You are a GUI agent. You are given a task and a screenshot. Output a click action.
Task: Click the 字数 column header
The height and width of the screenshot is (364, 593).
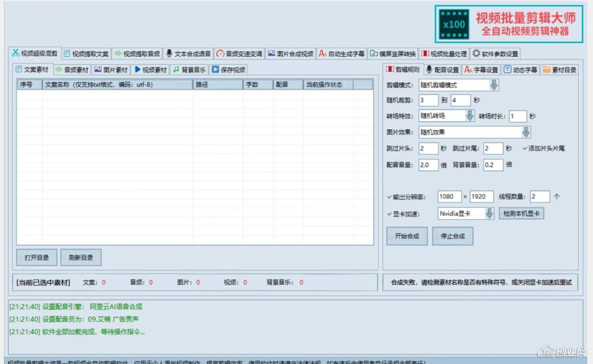tap(258, 84)
